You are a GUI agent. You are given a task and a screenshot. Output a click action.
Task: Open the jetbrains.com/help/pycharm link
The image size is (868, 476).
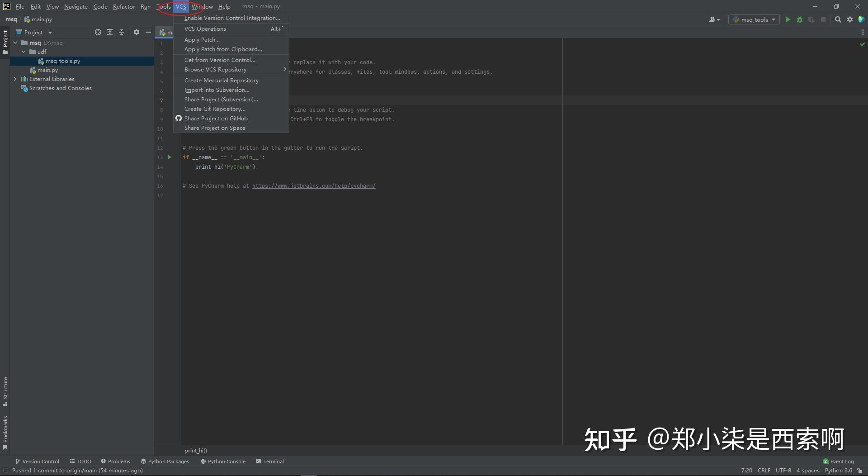(314, 186)
